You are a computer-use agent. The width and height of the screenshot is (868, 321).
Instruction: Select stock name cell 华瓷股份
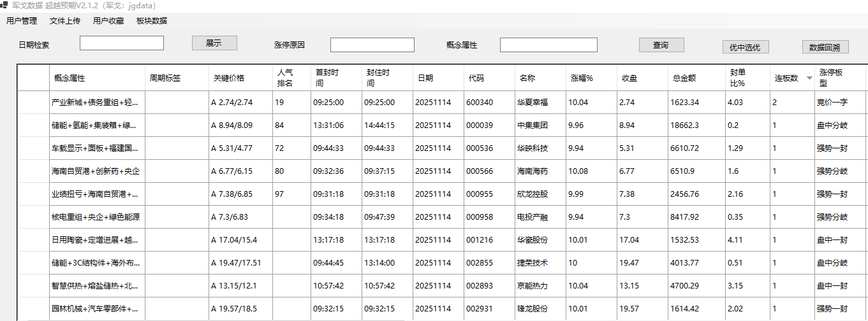pyautogui.click(x=540, y=240)
